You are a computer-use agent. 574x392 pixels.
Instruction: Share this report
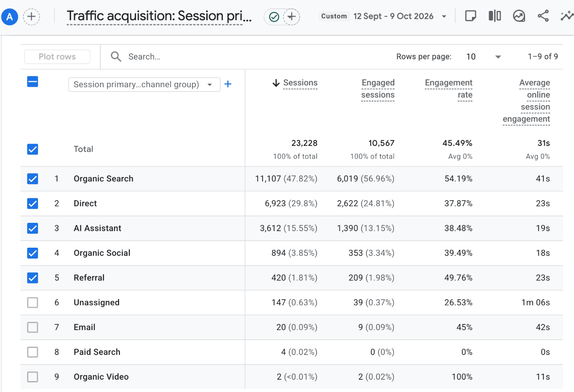543,16
